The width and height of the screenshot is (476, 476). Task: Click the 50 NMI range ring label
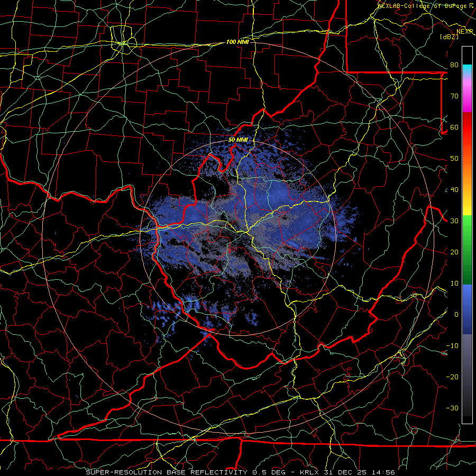[238, 140]
